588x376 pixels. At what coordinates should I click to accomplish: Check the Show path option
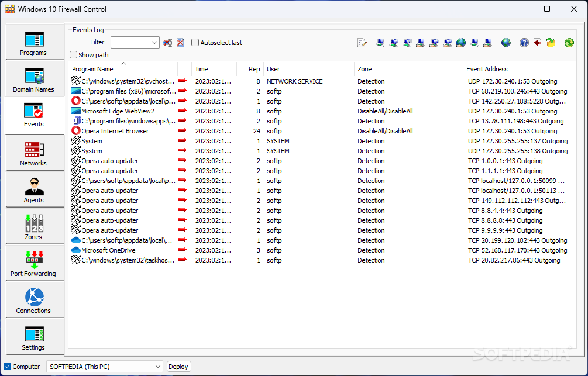click(74, 55)
